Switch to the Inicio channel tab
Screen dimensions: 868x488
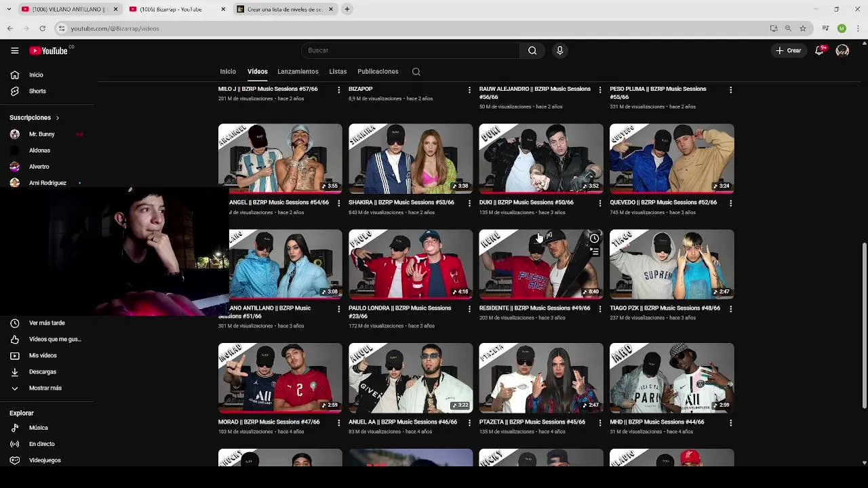[x=228, y=71]
